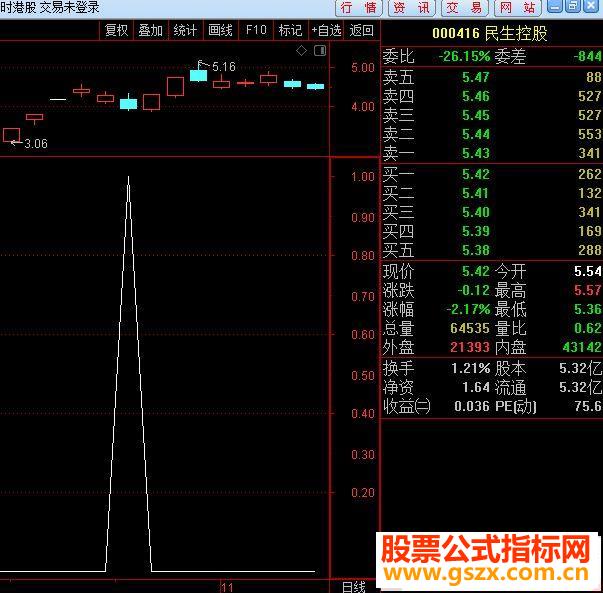
Task: Click the 涨幅 value -2.17%
Action: (468, 309)
